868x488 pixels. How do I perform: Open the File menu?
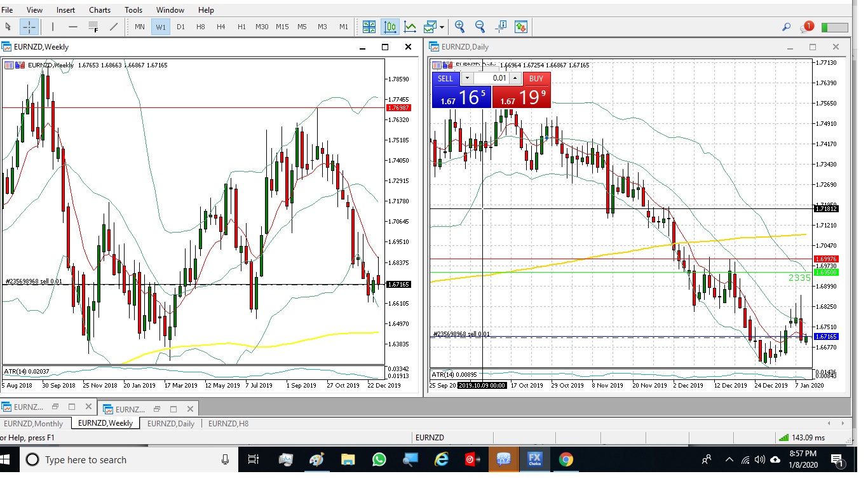point(7,10)
